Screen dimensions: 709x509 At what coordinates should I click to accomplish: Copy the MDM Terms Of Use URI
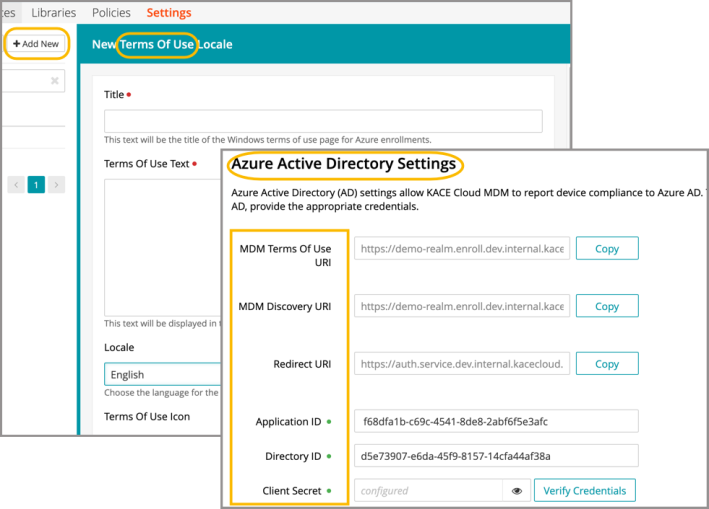coord(606,248)
